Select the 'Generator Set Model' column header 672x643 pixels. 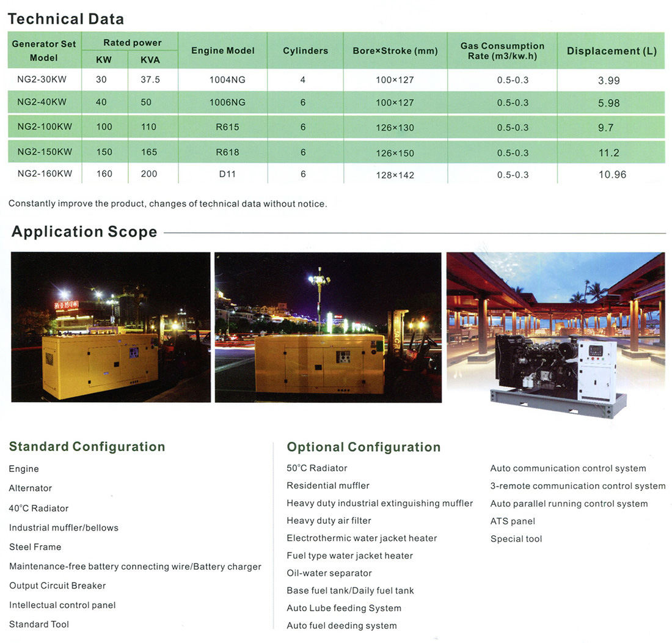click(x=44, y=51)
